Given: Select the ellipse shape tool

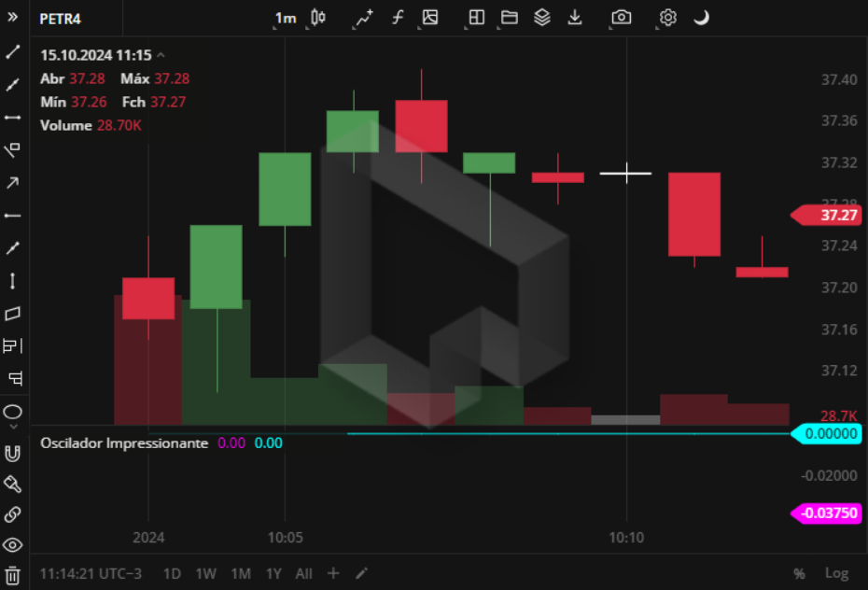Looking at the screenshot, I should pos(13,412).
